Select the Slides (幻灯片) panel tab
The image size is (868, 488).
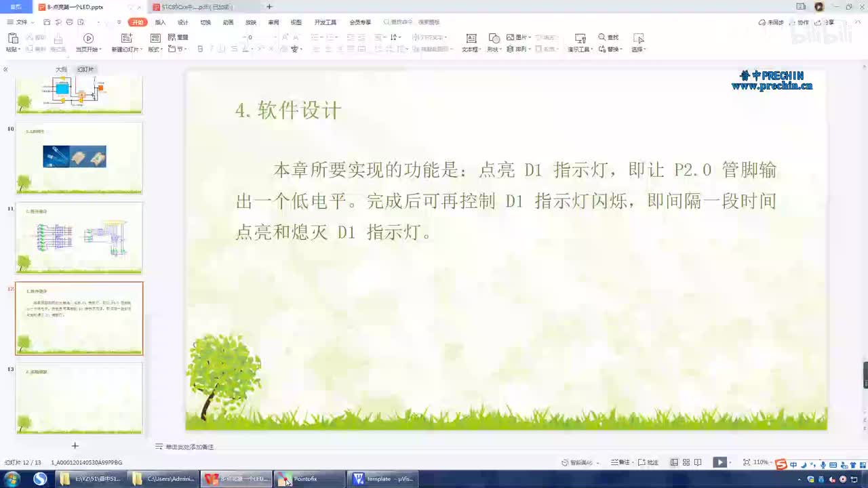tap(85, 69)
